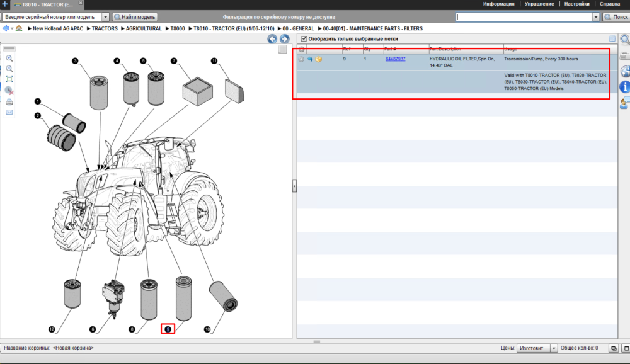Select callout 6 fuel filter assembly
This screenshot has height=364, width=630.
(x=93, y=329)
